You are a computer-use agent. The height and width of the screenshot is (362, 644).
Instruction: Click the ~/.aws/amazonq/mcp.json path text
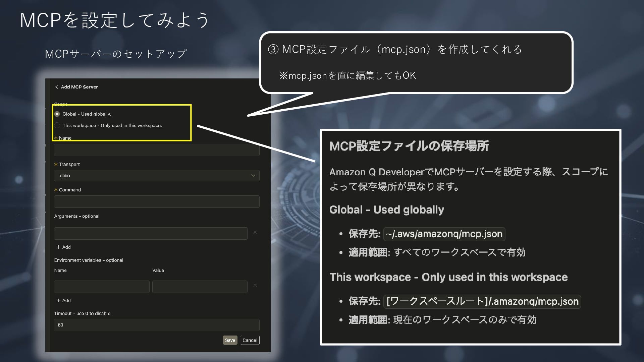[444, 234]
